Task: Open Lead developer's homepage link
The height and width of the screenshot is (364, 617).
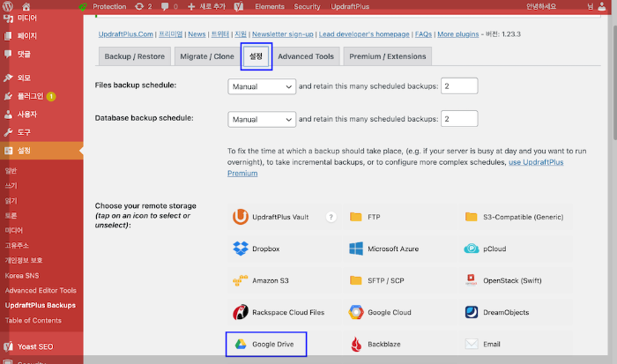Action: [x=364, y=34]
